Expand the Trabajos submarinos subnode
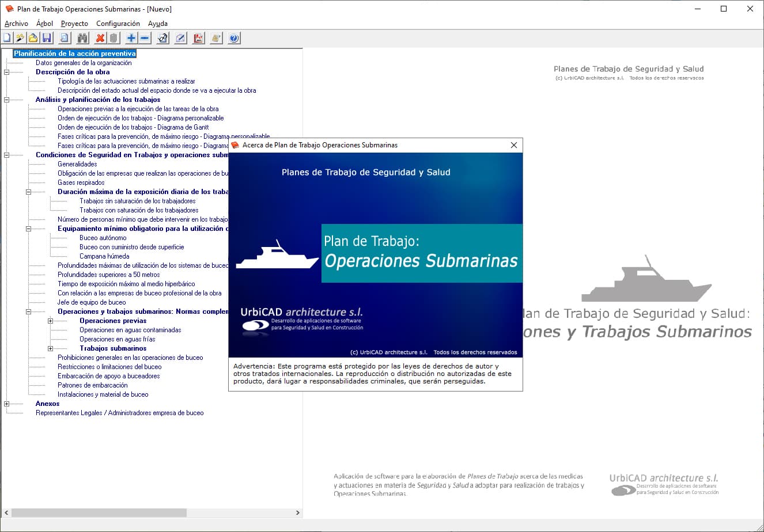Screen dimensions: 764x532 50,348
